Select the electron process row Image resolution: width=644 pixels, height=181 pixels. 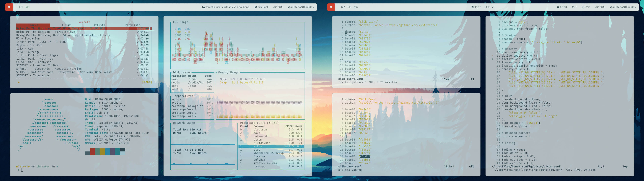point(271,130)
